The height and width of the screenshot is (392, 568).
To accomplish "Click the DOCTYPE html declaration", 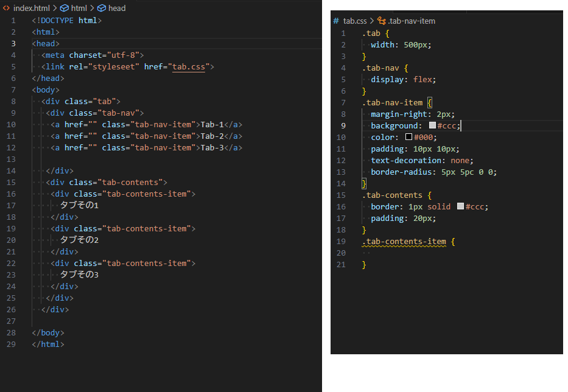I will (x=66, y=20).
